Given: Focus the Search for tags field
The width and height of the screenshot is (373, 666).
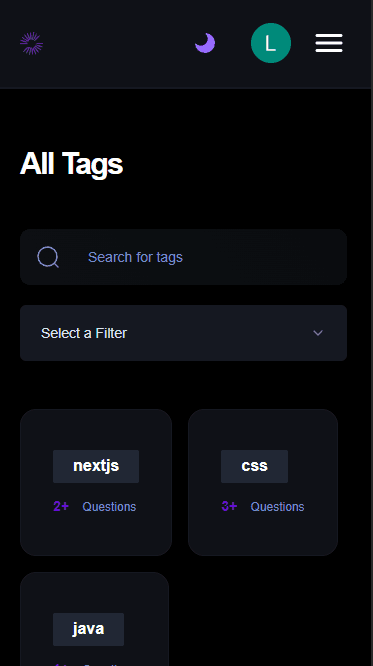Looking at the screenshot, I should (x=184, y=257).
